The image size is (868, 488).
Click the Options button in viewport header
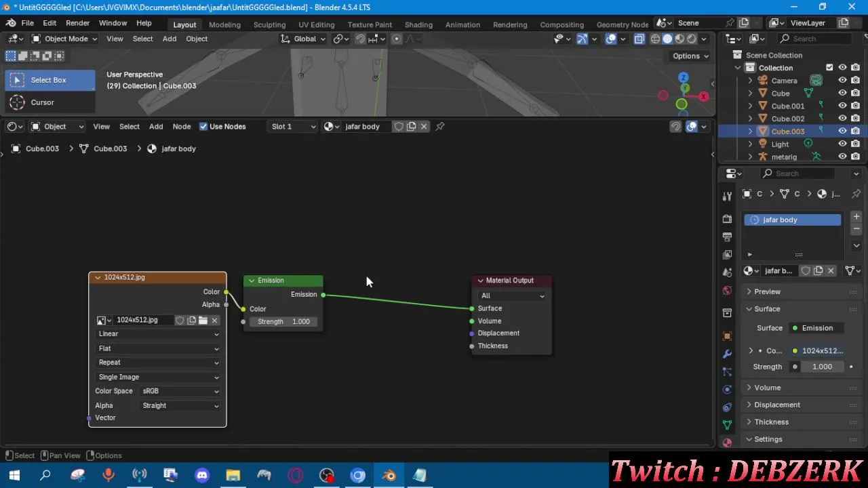[x=690, y=56]
